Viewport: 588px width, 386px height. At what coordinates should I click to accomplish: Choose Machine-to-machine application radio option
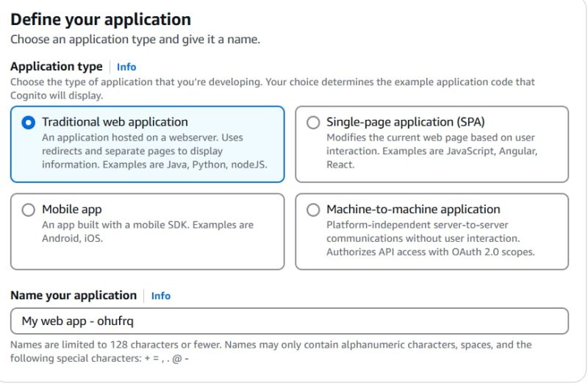pos(313,210)
